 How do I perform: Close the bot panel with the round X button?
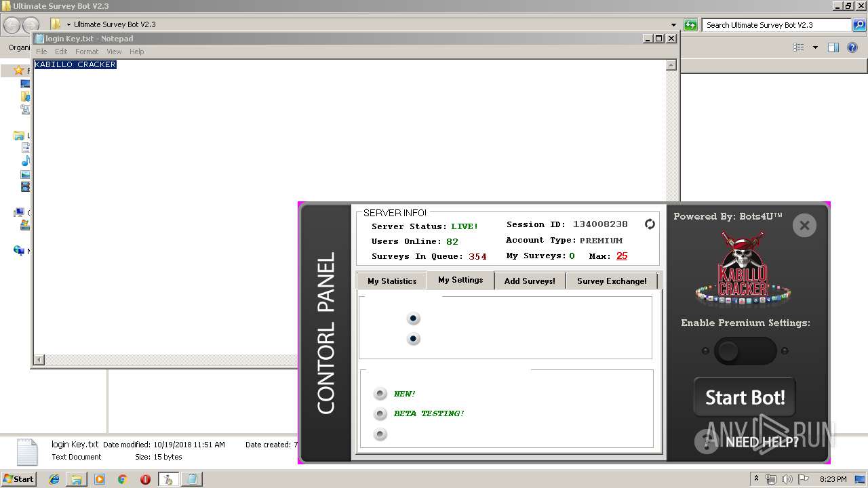pos(804,226)
